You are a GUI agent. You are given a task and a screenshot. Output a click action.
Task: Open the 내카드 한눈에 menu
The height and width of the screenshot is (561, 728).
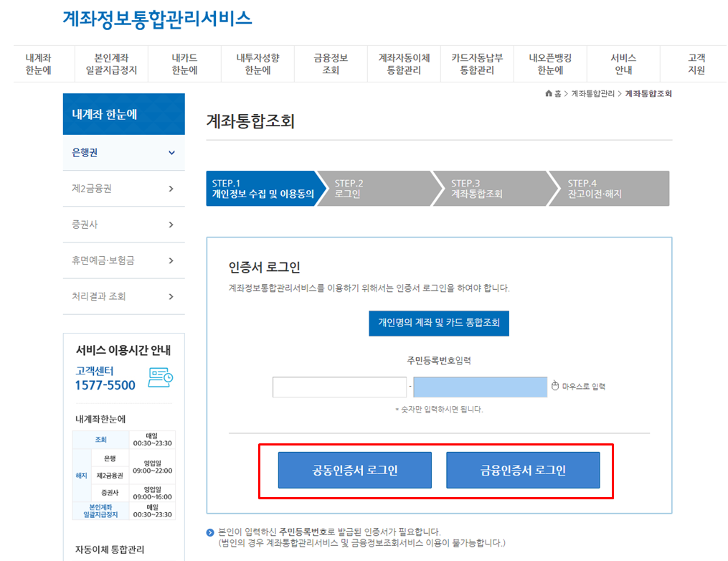tap(184, 63)
